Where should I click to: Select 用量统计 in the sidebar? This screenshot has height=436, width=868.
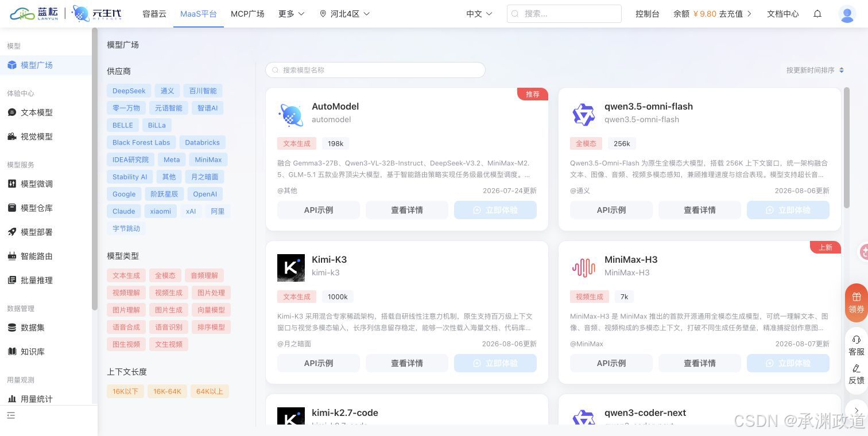(x=46, y=399)
